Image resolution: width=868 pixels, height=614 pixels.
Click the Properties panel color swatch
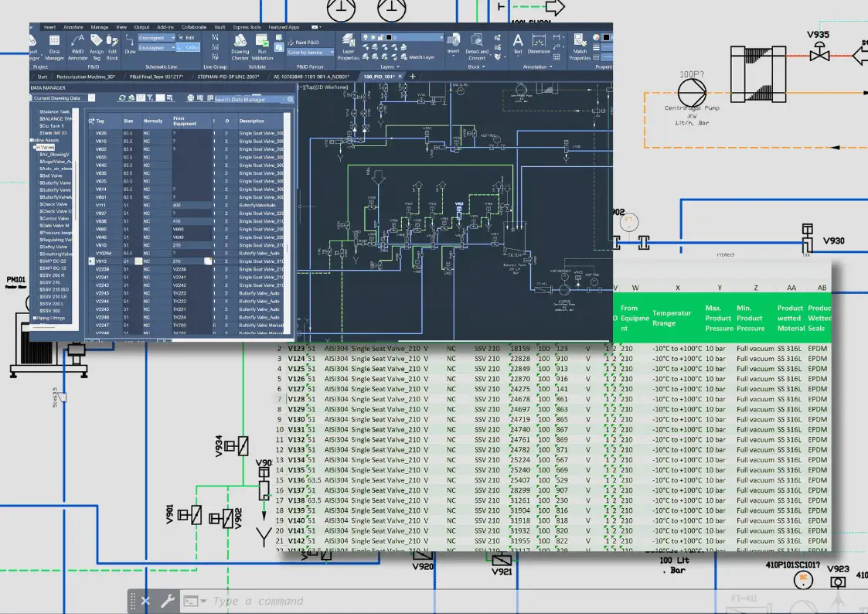[x=606, y=38]
